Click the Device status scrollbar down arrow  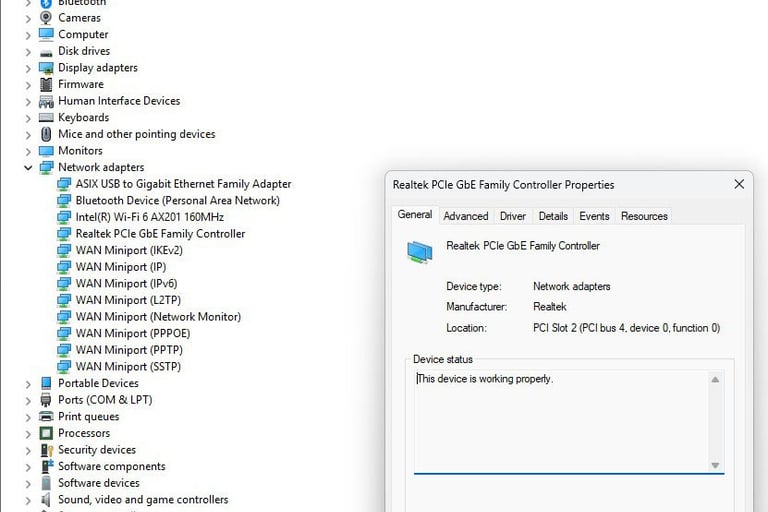click(715, 465)
